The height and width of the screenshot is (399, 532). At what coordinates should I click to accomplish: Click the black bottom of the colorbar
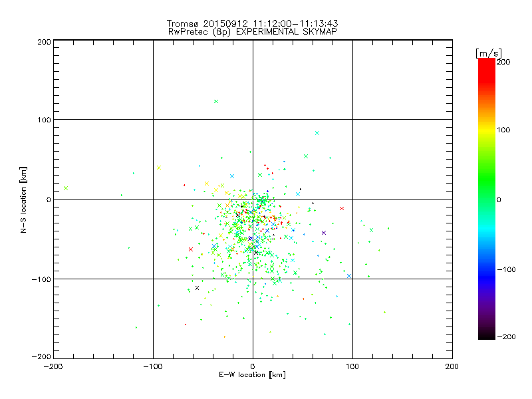(x=487, y=336)
